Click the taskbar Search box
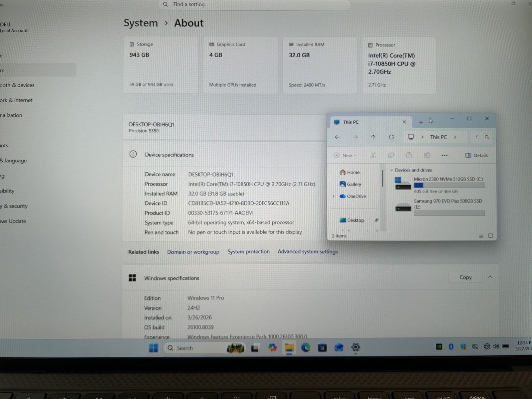The width and height of the screenshot is (532, 399). coord(204,348)
